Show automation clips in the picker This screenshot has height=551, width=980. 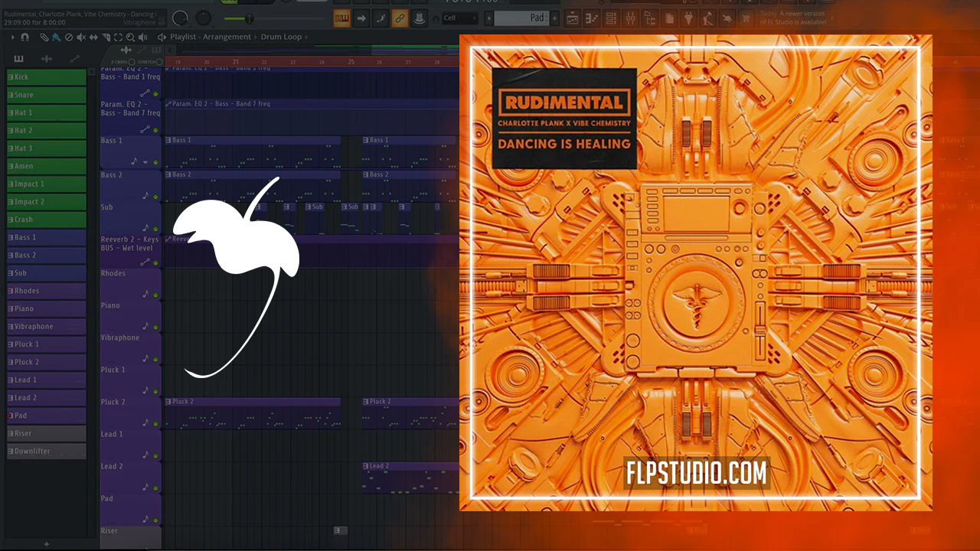coord(75,59)
